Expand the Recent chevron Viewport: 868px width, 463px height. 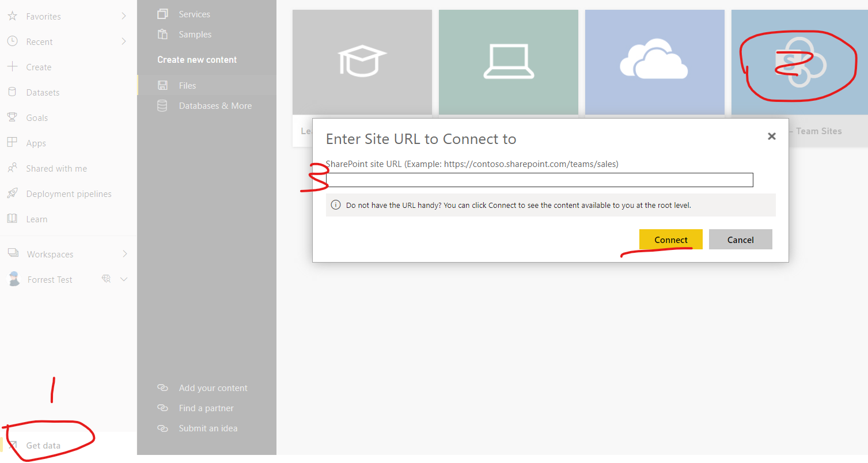pyautogui.click(x=124, y=41)
